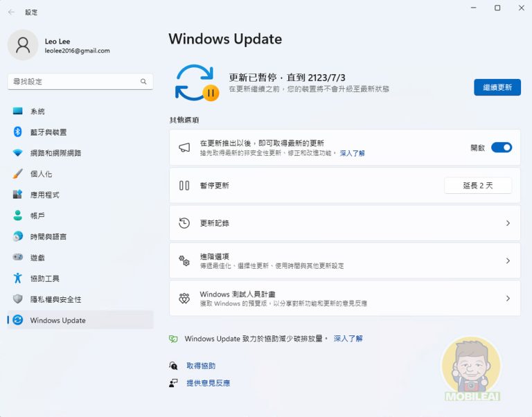Select 個人化 in the sidebar

80,174
